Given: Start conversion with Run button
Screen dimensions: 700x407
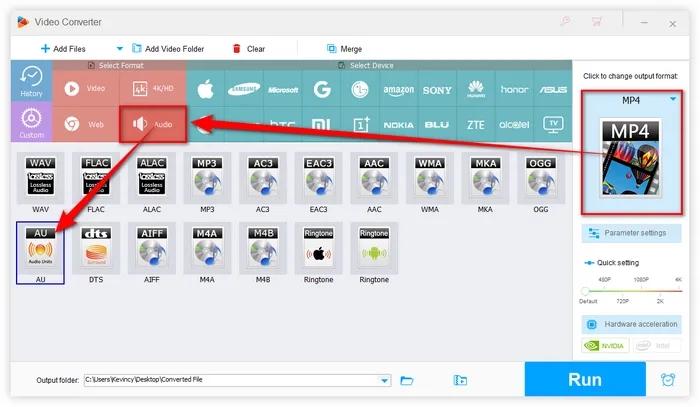Looking at the screenshot, I should [585, 379].
